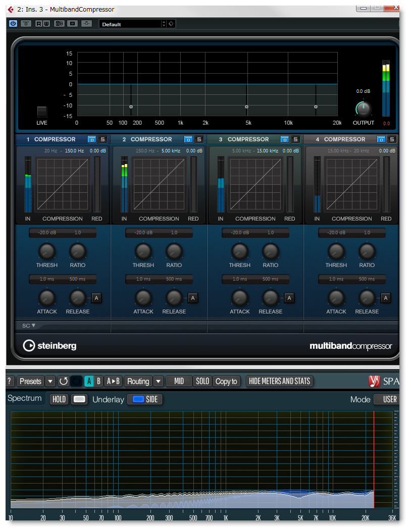Click band 1 upper frequency 150.0 Hz
Image resolution: width=411 pixels, height=532 pixels.
(74, 150)
